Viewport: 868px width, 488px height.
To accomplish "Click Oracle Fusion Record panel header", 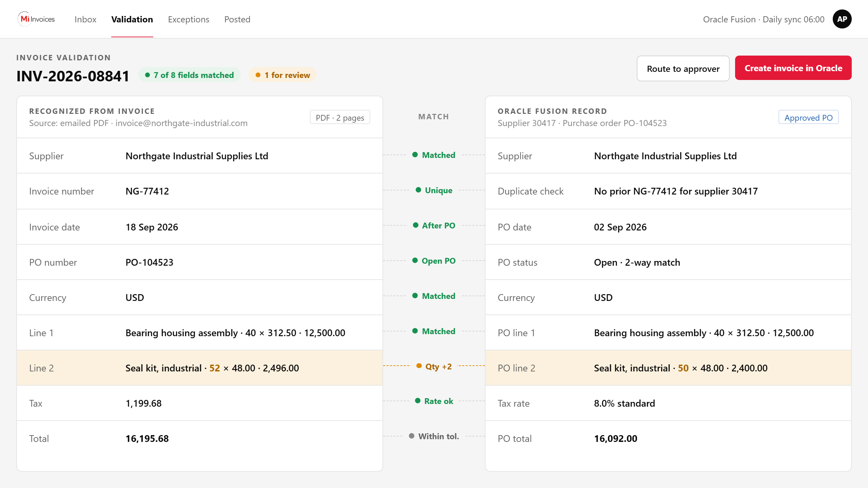I will (x=552, y=111).
